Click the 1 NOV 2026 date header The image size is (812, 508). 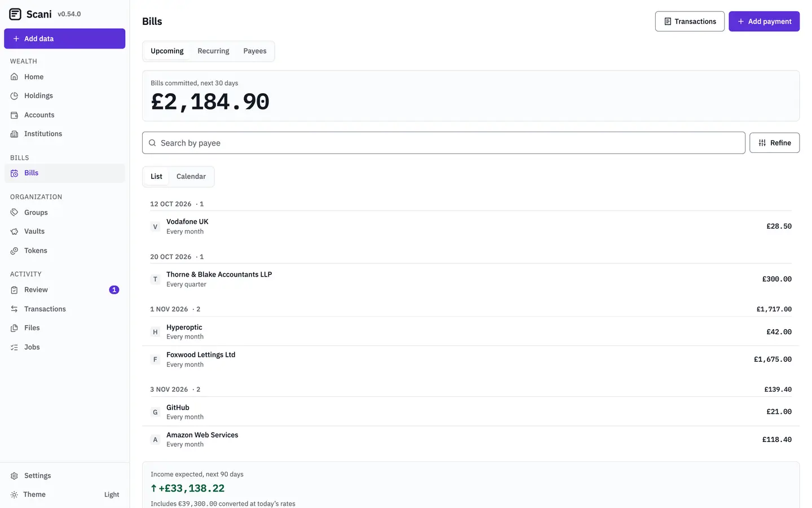tap(169, 309)
